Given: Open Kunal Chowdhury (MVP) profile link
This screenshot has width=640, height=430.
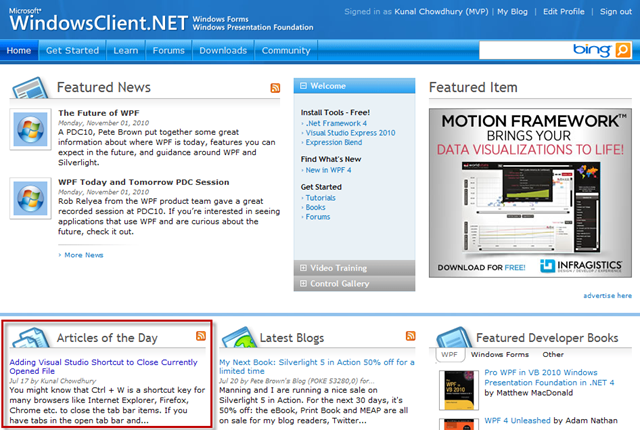Looking at the screenshot, I should point(441,12).
